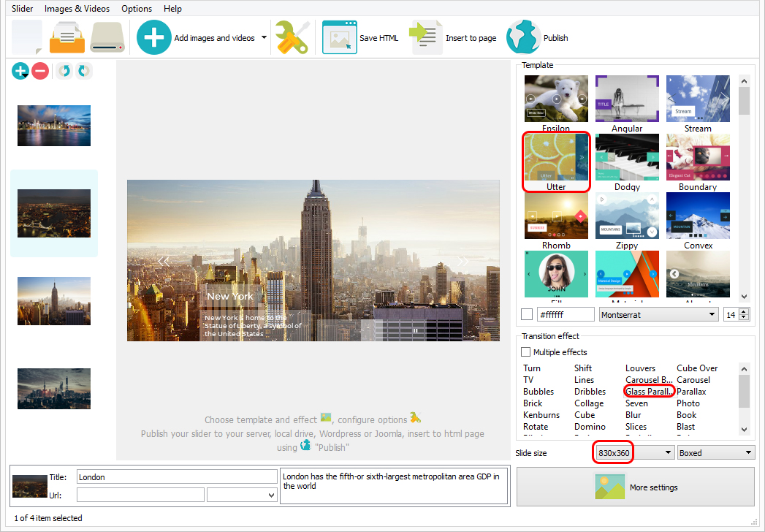Select the Carousel B... transition effect

(650, 380)
